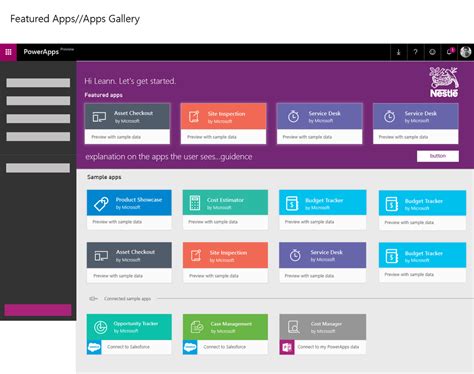Open Asset Checkout title in Featured apps
Screen dimensions: 474x374
133,113
